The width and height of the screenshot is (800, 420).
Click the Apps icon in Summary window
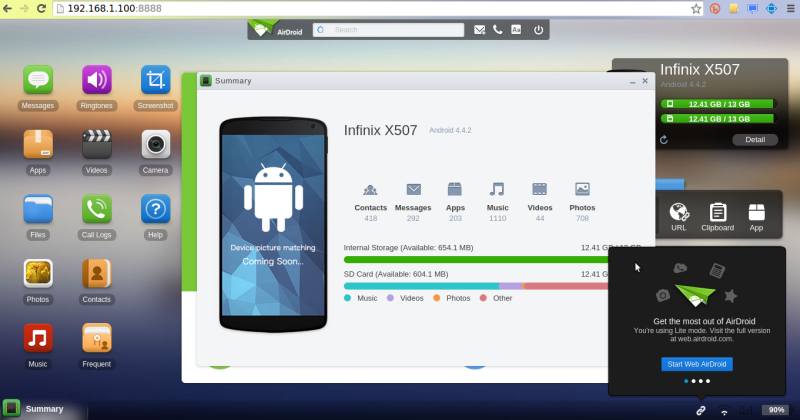click(x=455, y=189)
